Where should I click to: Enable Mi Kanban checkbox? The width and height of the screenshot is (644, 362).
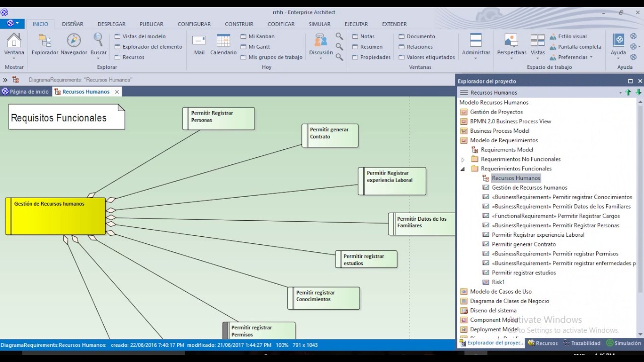click(243, 36)
